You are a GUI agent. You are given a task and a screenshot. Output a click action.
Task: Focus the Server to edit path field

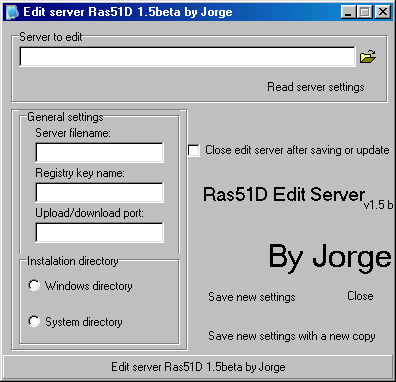click(187, 57)
